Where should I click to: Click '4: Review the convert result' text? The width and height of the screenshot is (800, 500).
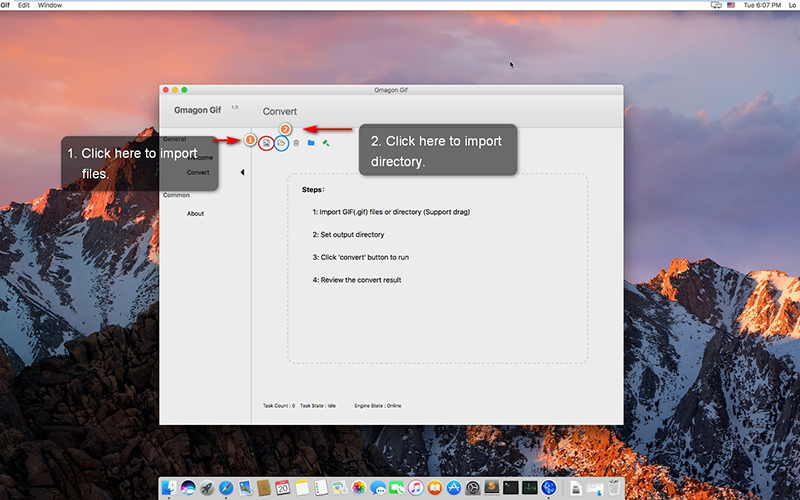click(357, 280)
